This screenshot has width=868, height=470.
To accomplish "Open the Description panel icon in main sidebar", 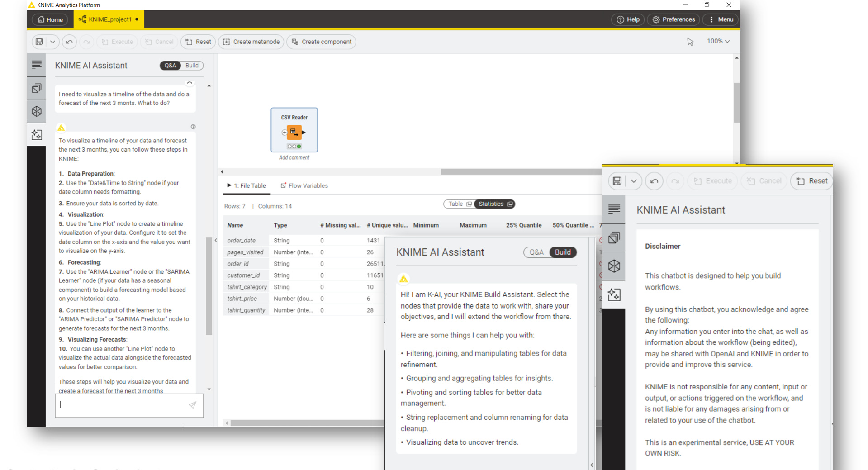I will [37, 65].
